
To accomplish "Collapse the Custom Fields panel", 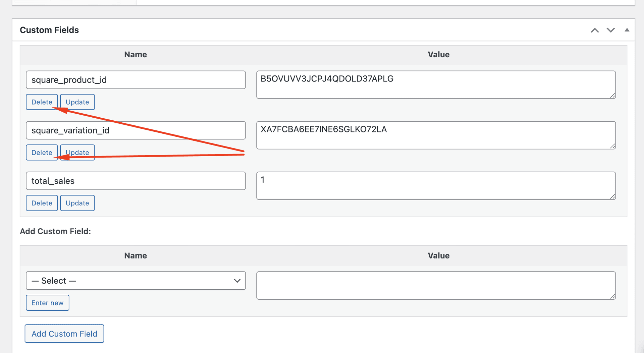I will tap(627, 30).
